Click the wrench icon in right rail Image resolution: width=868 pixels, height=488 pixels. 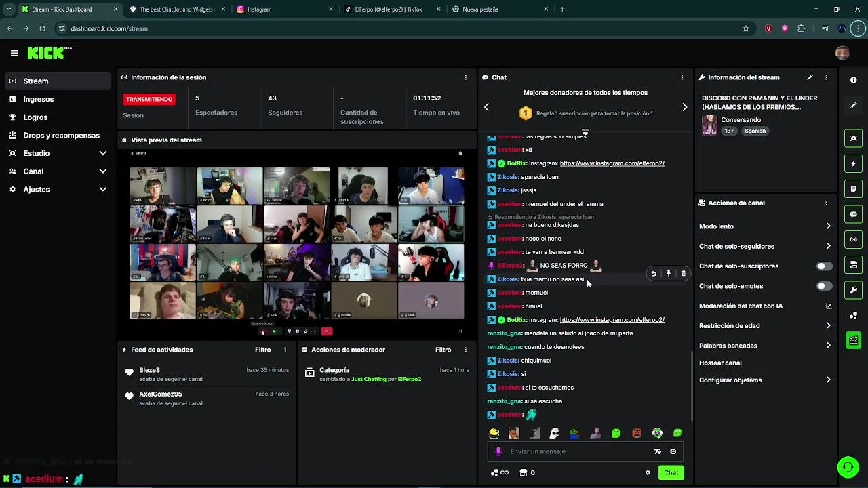pyautogui.click(x=853, y=290)
